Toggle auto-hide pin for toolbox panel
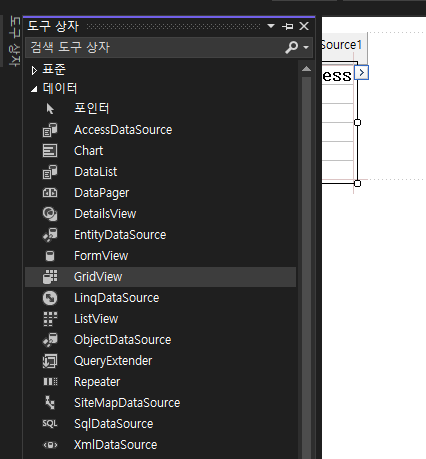The image size is (426, 459). click(288, 26)
